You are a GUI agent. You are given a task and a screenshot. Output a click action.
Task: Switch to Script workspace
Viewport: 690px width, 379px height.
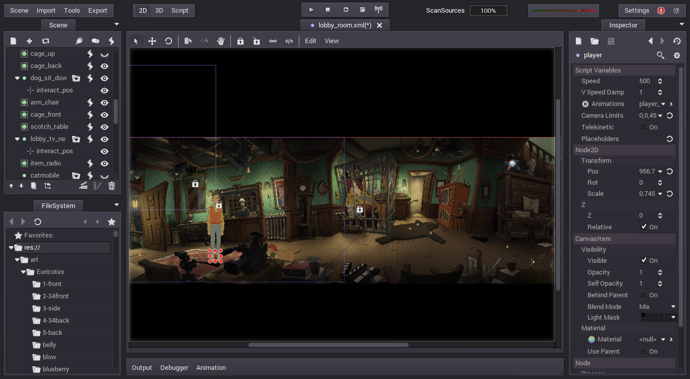pyautogui.click(x=180, y=11)
